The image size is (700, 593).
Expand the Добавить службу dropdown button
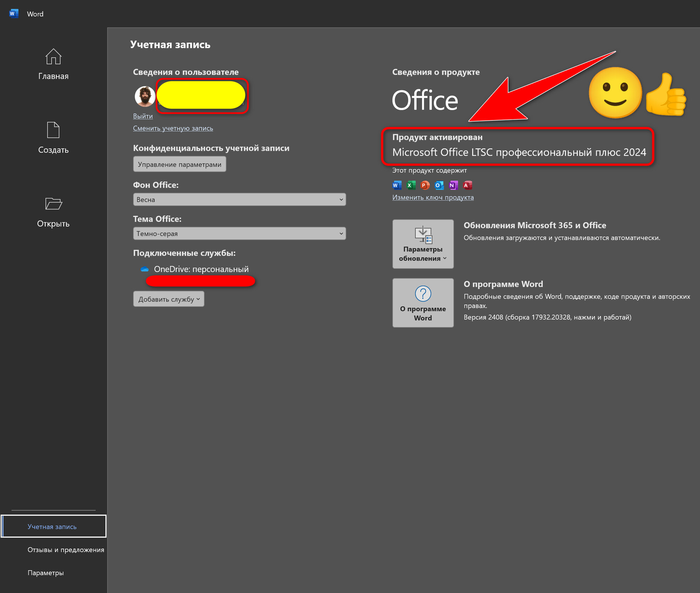pyautogui.click(x=169, y=299)
